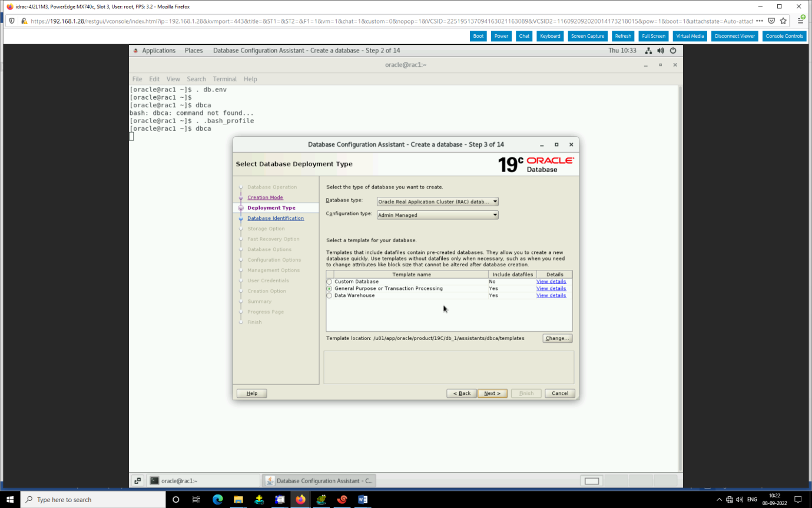812x508 pixels.
Task: Go to Database Identification step
Action: pos(276,218)
